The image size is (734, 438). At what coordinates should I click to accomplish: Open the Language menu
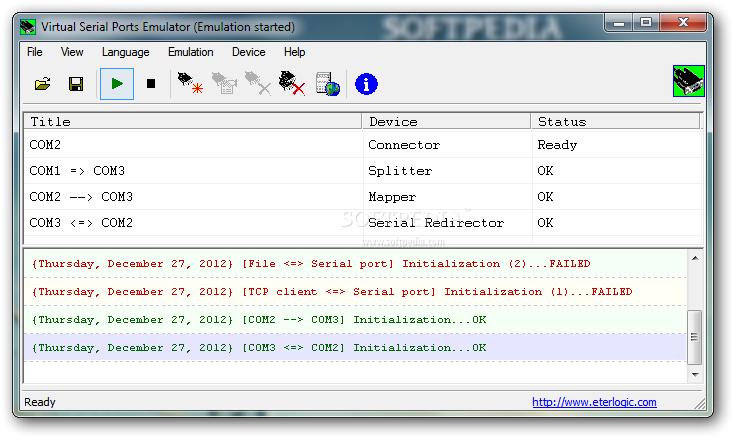click(125, 52)
